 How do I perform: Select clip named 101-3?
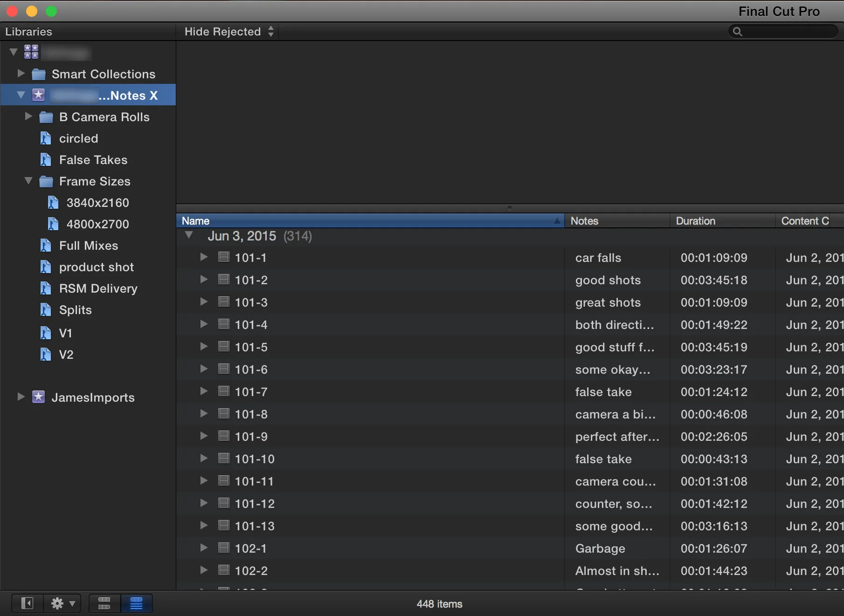(251, 302)
